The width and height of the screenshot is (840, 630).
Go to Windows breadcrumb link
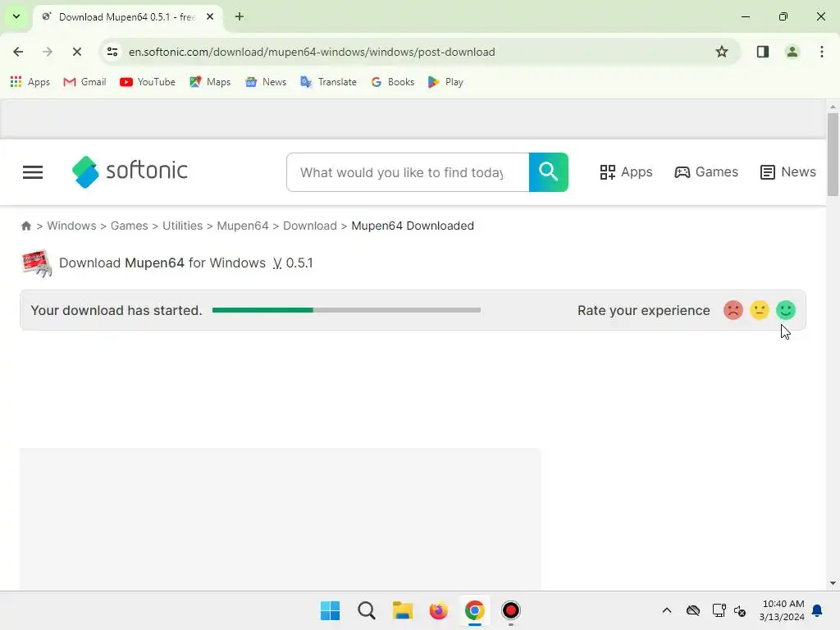click(72, 226)
